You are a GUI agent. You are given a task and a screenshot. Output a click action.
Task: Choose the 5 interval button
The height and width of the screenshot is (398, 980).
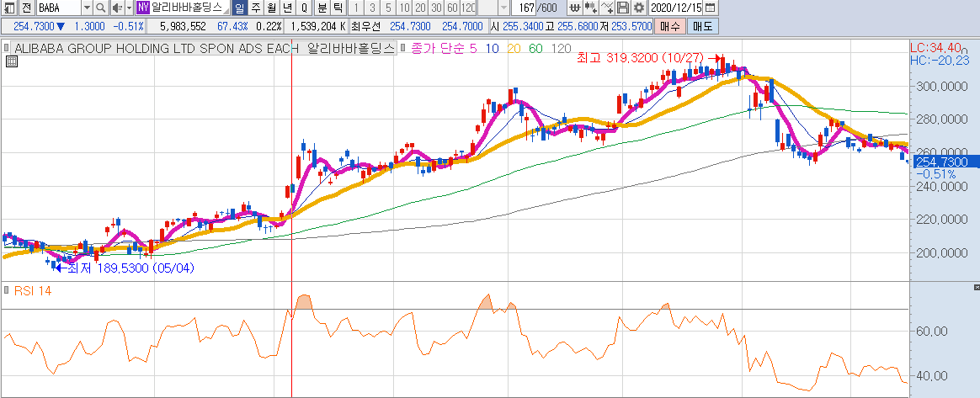pyautogui.click(x=389, y=8)
